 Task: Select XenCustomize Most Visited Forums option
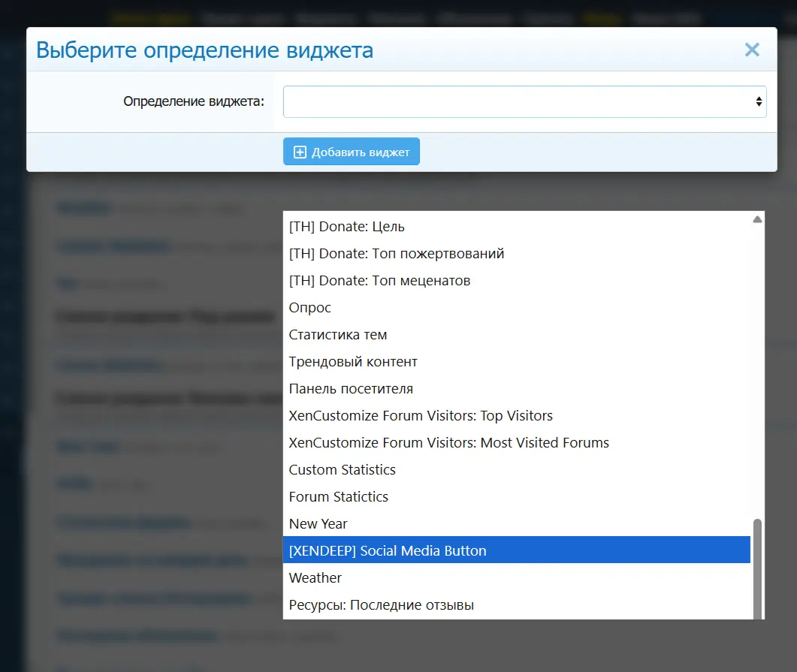pos(448,443)
